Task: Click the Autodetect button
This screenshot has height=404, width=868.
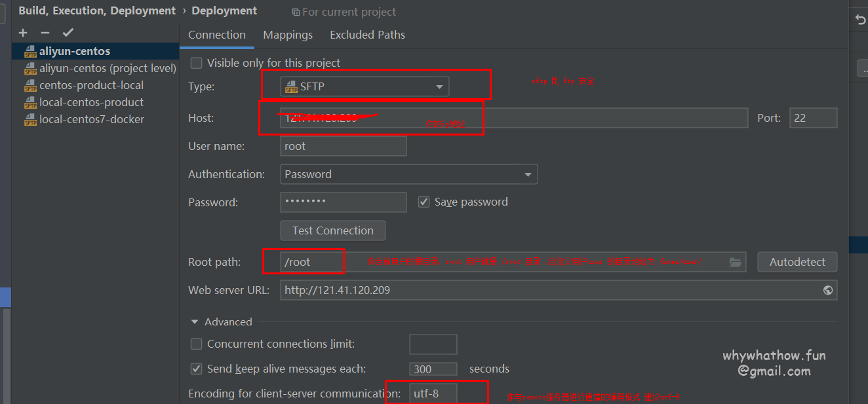Action: click(x=797, y=262)
